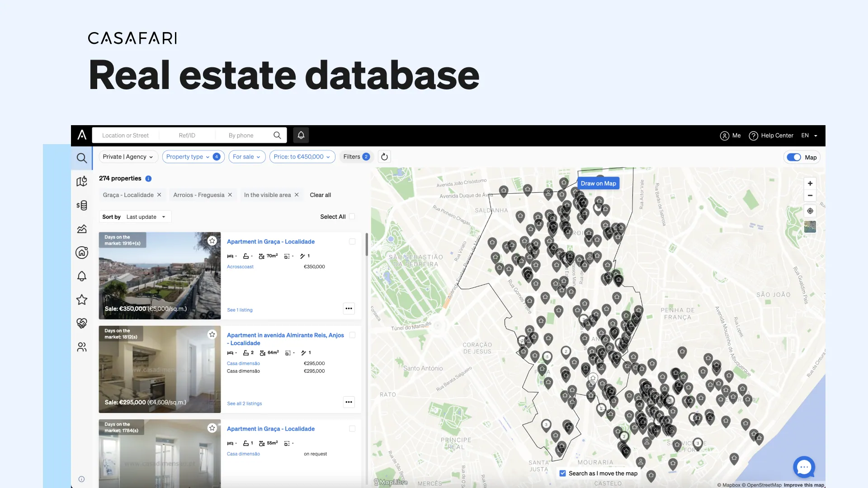
Task: Open the Me account menu
Action: click(730, 136)
